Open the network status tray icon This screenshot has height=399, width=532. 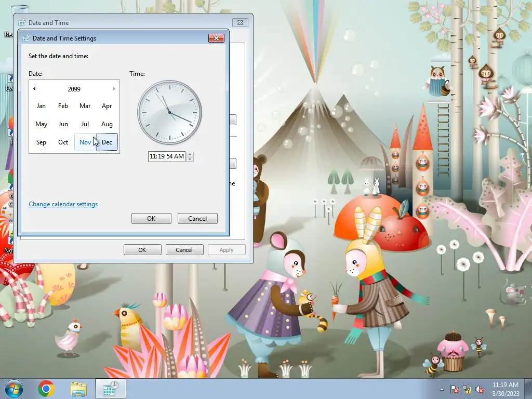pos(467,389)
